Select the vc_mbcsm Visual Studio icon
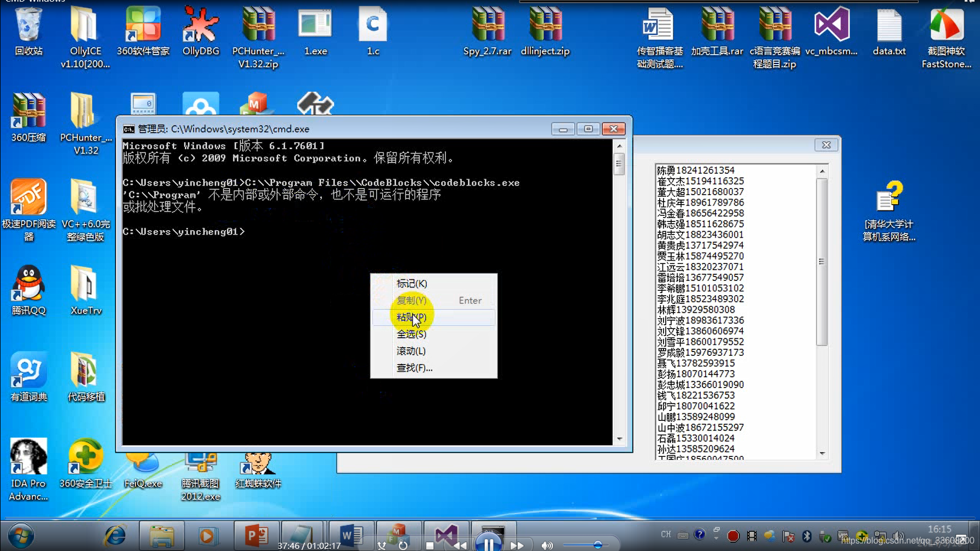 (831, 31)
